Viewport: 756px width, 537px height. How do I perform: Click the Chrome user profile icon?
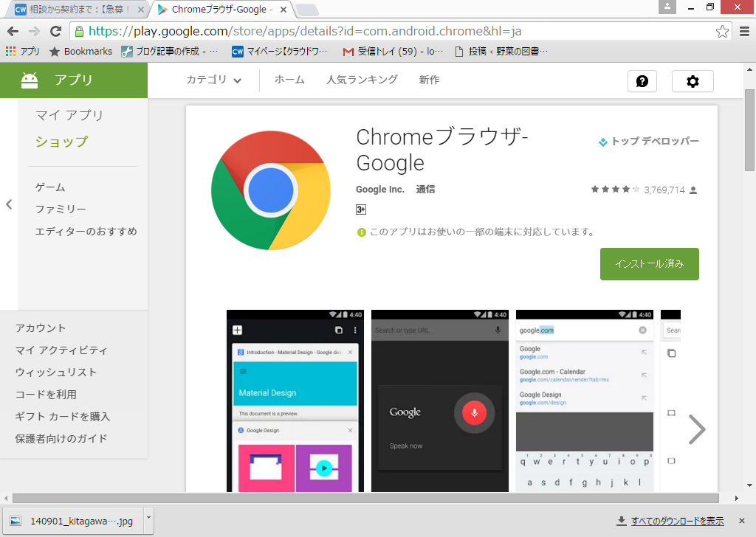pos(667,7)
